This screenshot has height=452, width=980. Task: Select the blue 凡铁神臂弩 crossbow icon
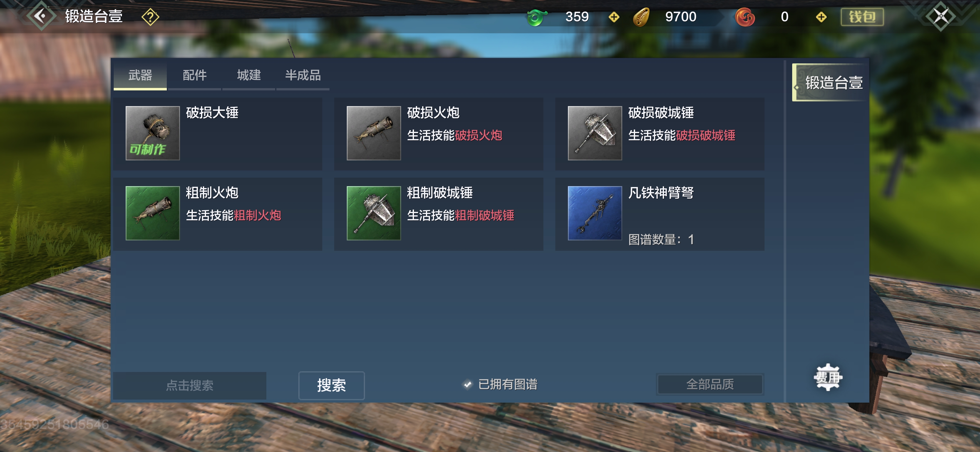coord(595,213)
